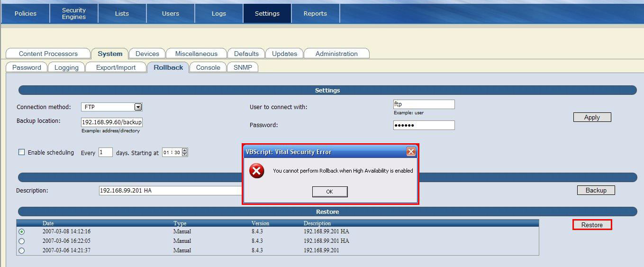
Task: Switch to the SNMP tab
Action: pos(243,67)
